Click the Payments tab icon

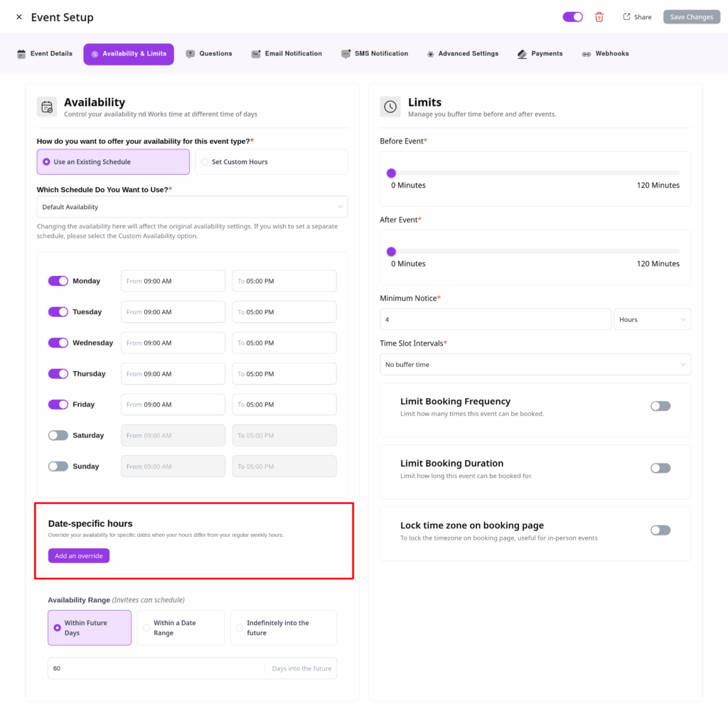(523, 54)
